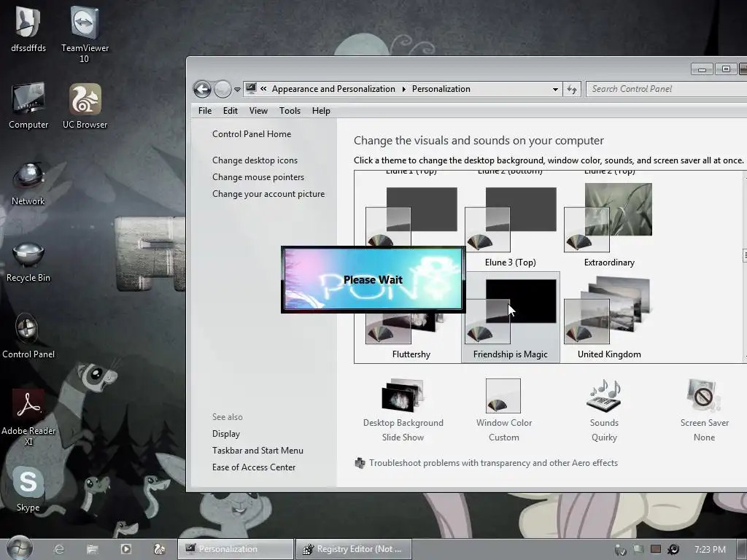Screen dimensions: 747x560
Task: Select the Control Panel desktop icon
Action: coord(28,335)
